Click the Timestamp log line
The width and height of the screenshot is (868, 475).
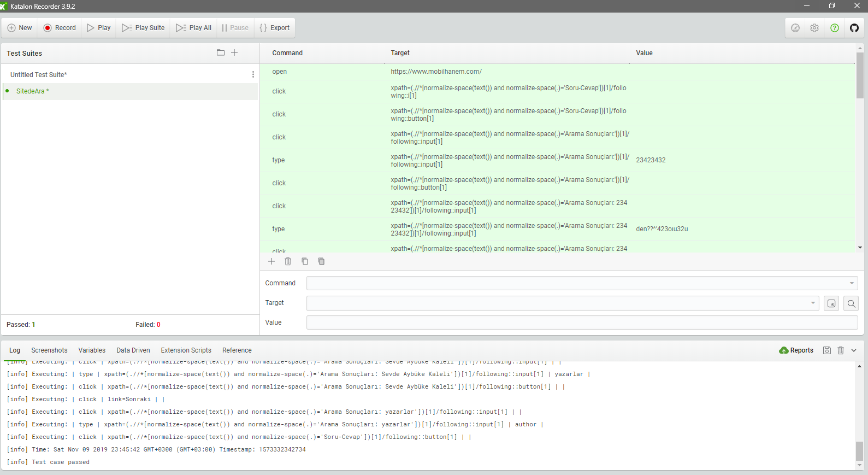pos(156,449)
